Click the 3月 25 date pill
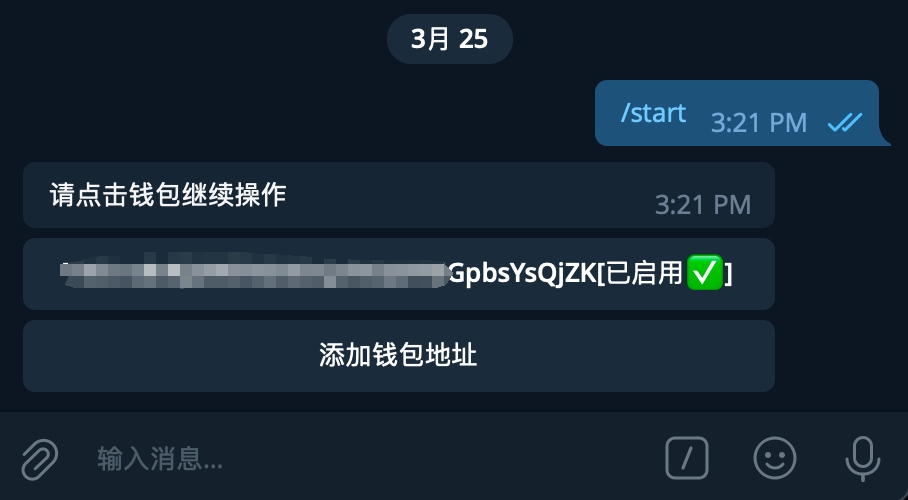The height and width of the screenshot is (500, 908). pos(450,39)
